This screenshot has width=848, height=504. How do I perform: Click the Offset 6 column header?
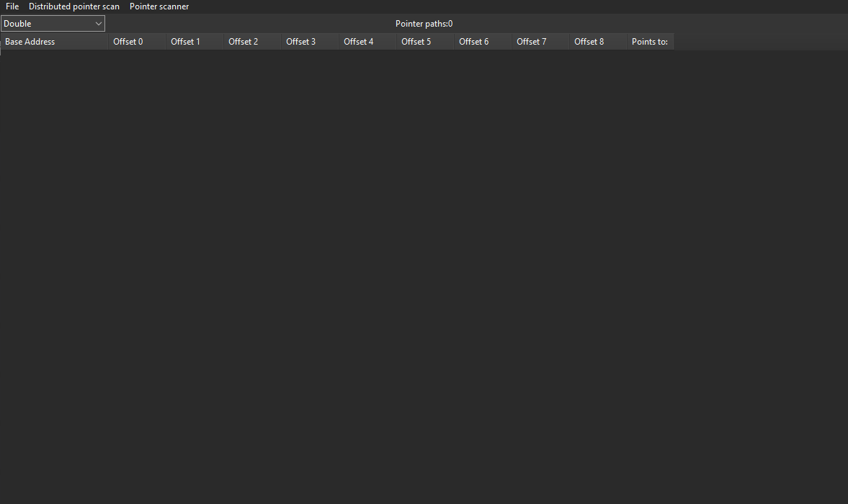483,42
